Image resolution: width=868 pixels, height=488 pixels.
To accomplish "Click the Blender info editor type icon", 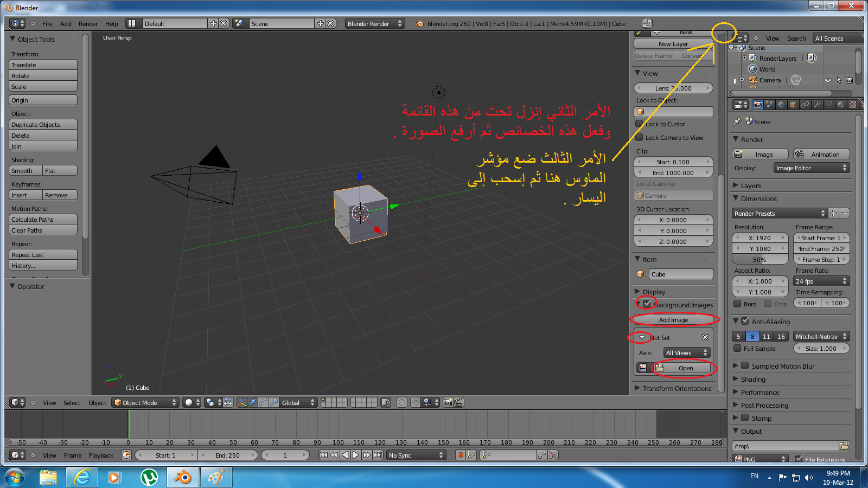I will click(18, 23).
